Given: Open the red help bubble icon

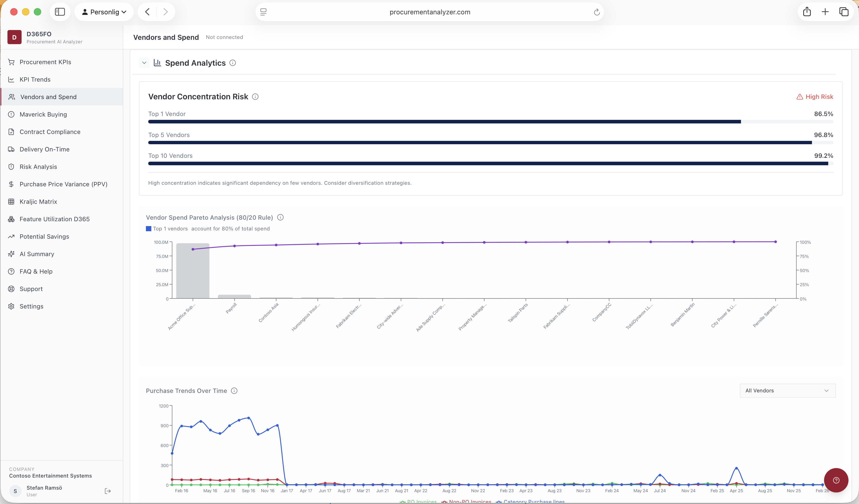Looking at the screenshot, I should pos(836,480).
